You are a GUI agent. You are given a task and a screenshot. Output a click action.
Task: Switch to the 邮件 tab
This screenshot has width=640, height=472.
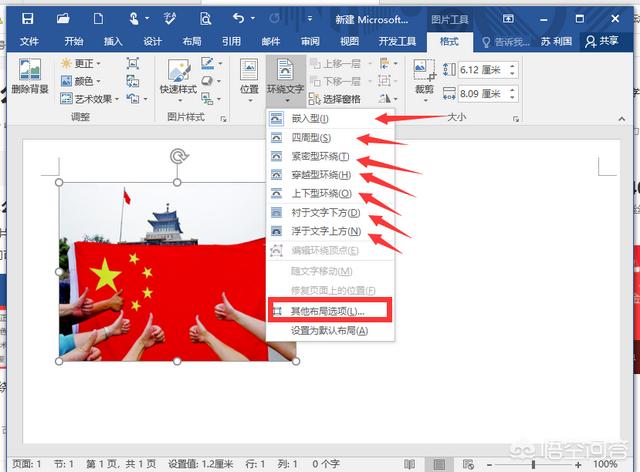coord(271,41)
